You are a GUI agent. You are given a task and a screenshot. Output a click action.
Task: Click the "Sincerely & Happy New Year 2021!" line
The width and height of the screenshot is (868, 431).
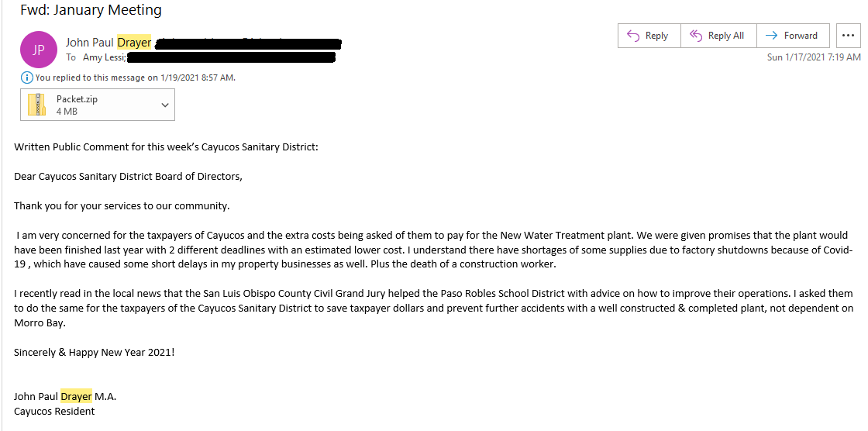[95, 352]
